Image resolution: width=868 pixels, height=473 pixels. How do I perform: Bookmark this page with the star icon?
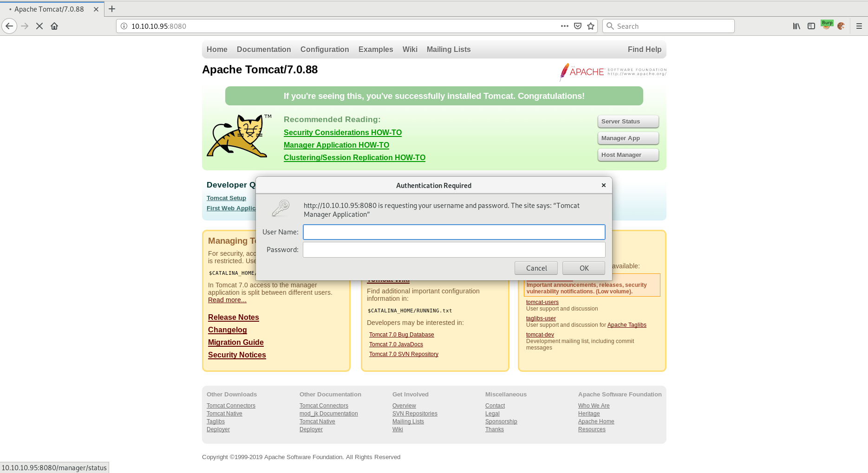click(x=591, y=26)
